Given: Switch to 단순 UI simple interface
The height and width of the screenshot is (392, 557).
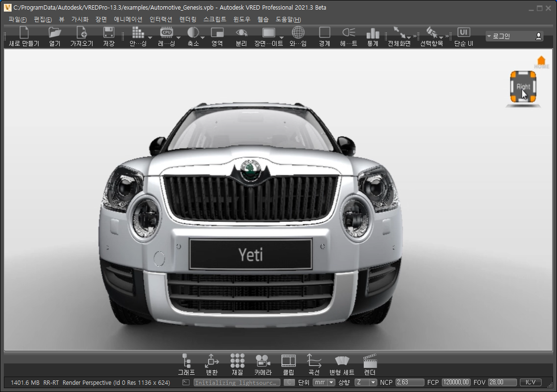Looking at the screenshot, I should pos(464,36).
